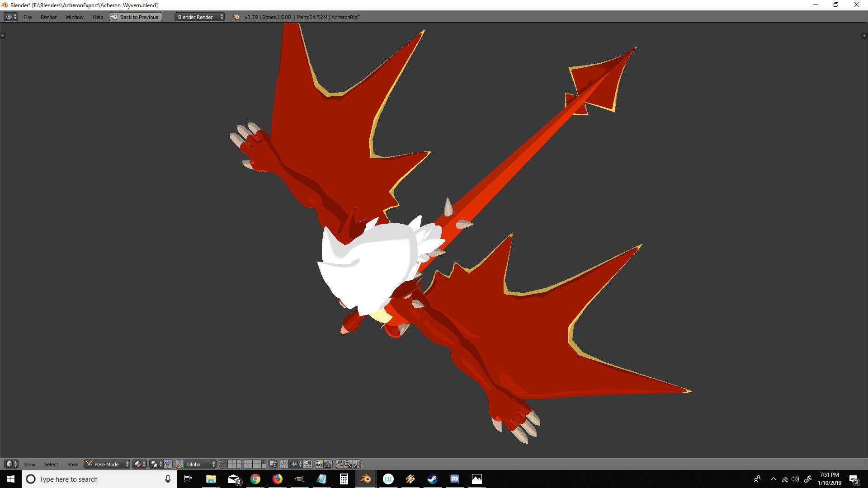Switch to Blender in taskbar
868x488 pixels.
[366, 479]
